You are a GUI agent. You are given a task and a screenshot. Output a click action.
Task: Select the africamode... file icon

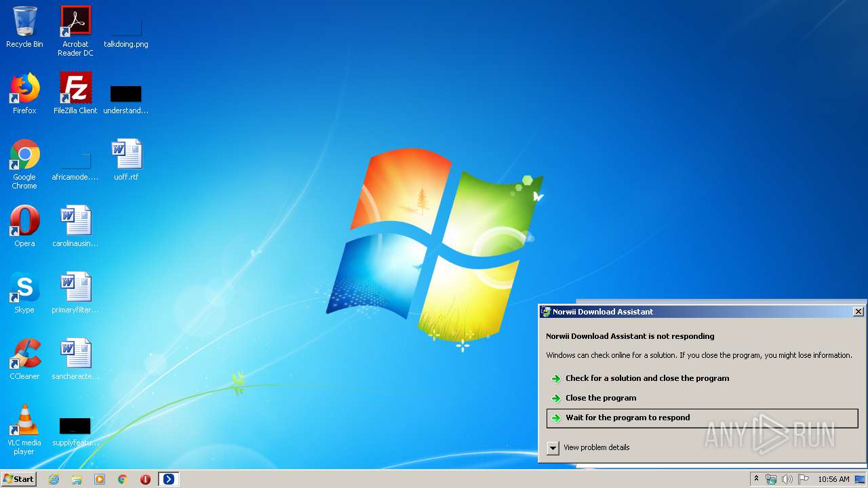pyautogui.click(x=75, y=166)
